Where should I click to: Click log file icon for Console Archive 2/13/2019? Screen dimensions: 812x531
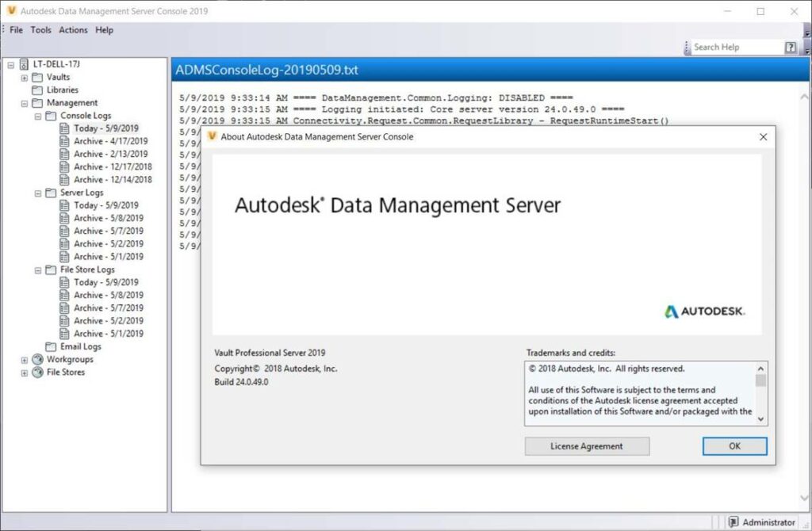[x=64, y=155]
